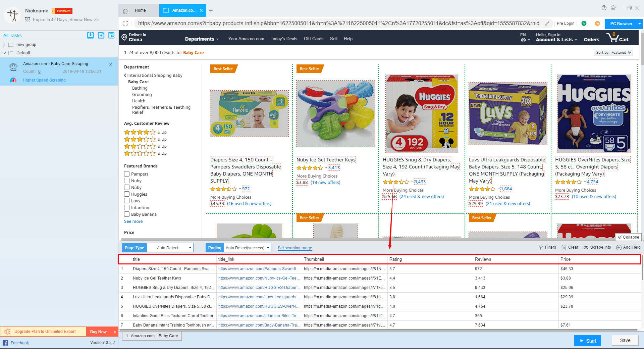Click the edit URL pencil icon
This screenshot has width=644, height=349.
click(547, 23)
